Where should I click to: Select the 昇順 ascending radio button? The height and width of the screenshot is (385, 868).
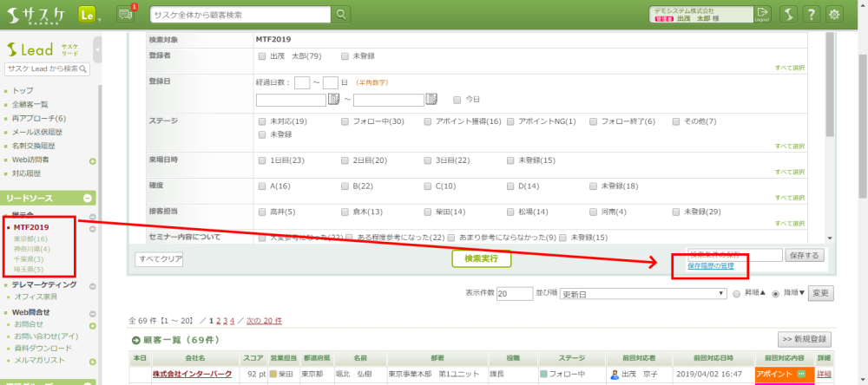[x=738, y=293]
